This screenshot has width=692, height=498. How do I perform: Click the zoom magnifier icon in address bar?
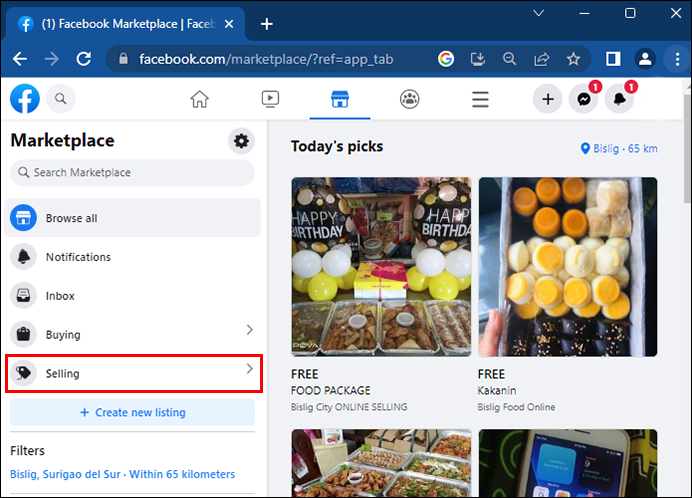[509, 59]
